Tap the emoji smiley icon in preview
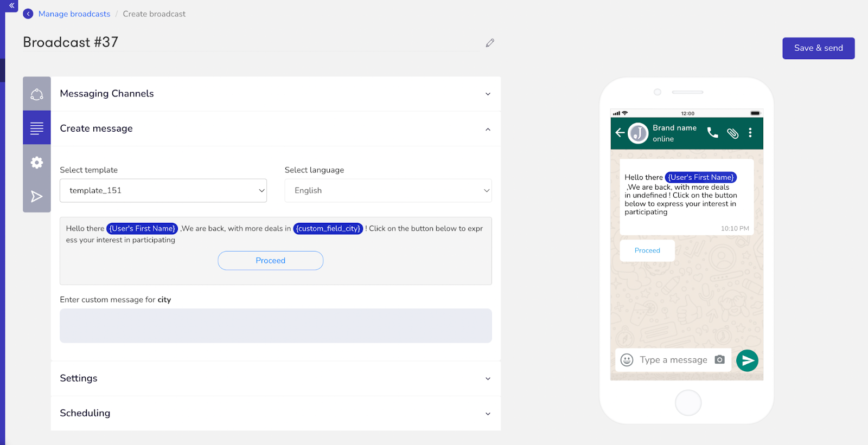This screenshot has width=868, height=445. [x=627, y=360]
